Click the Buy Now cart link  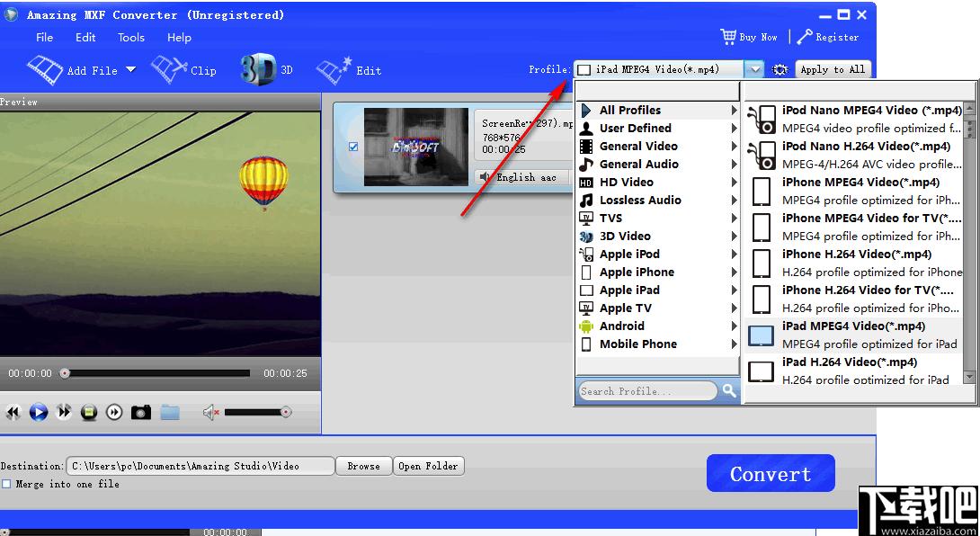point(749,37)
